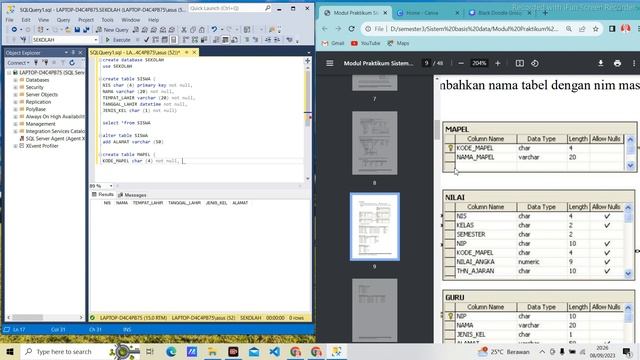640x360 pixels.
Task: Select PDF page 9 thumbnail
Action: 375,227
